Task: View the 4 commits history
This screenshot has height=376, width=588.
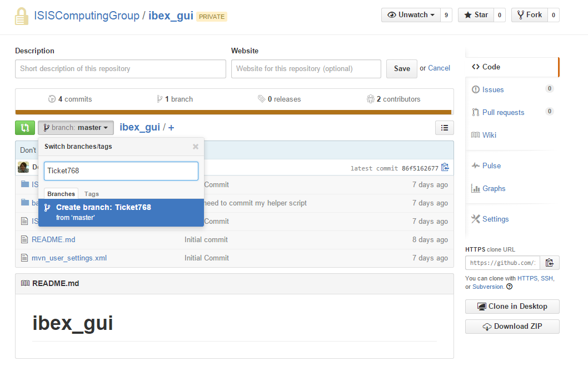Action: (70, 99)
